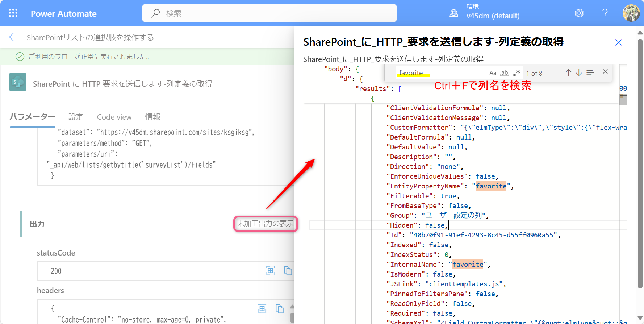
Task: Select the v45dm (default) environment
Action: pos(493,16)
